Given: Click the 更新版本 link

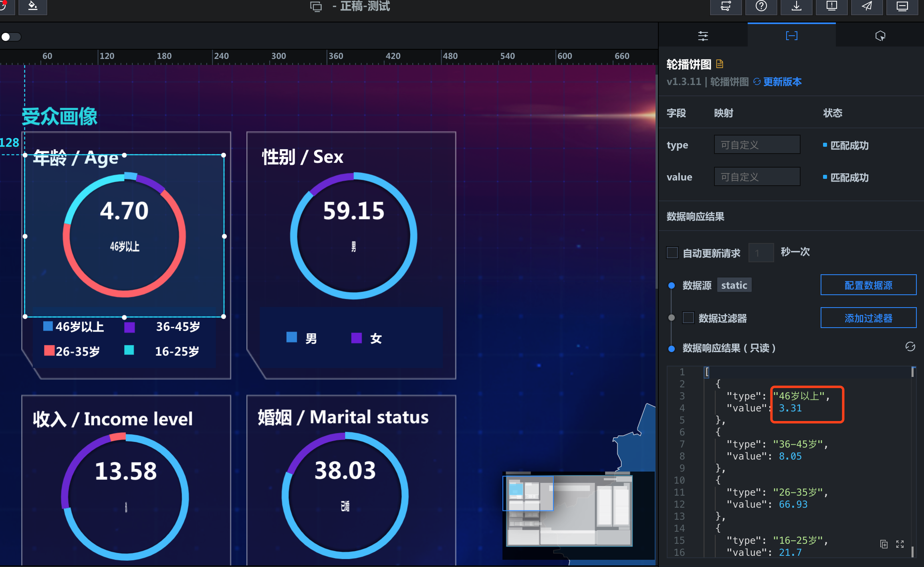Looking at the screenshot, I should pyautogui.click(x=782, y=82).
